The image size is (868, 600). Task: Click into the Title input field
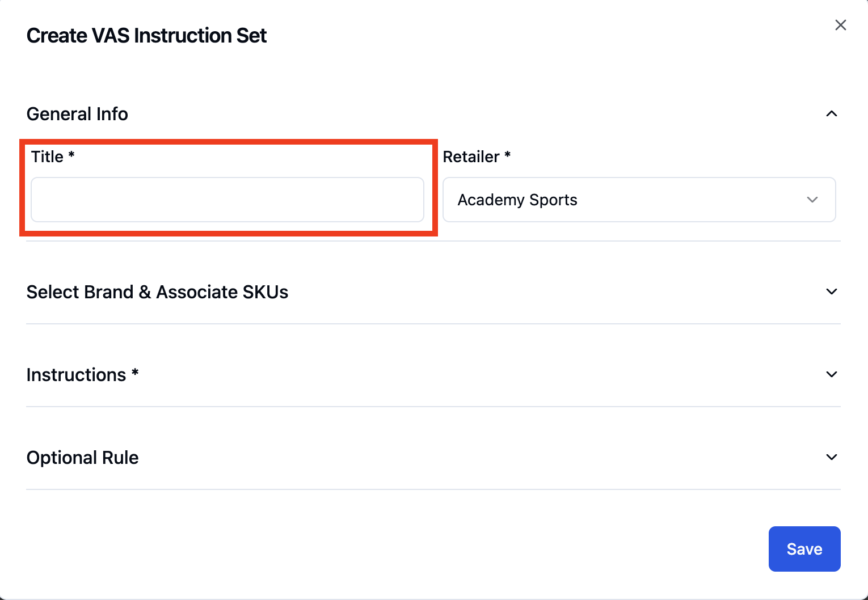point(227,200)
